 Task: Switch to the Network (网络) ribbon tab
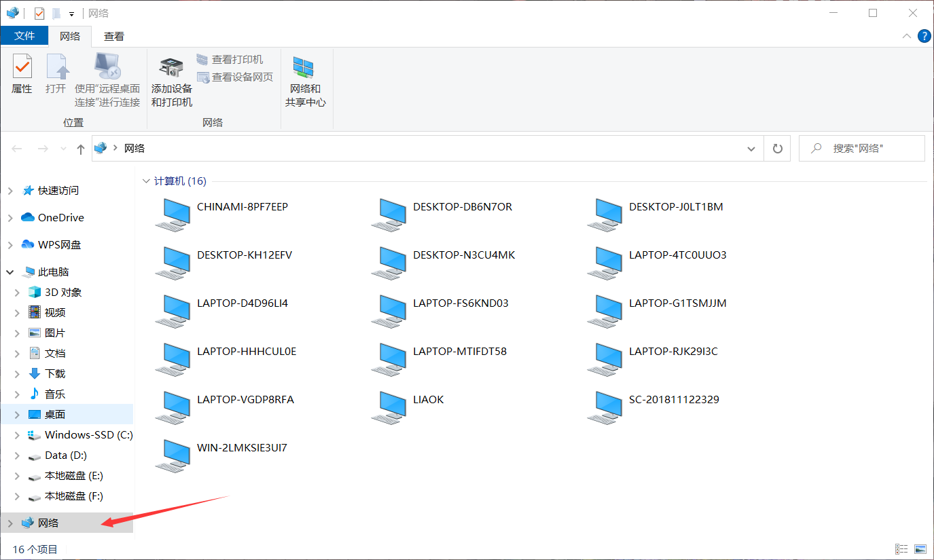(70, 36)
